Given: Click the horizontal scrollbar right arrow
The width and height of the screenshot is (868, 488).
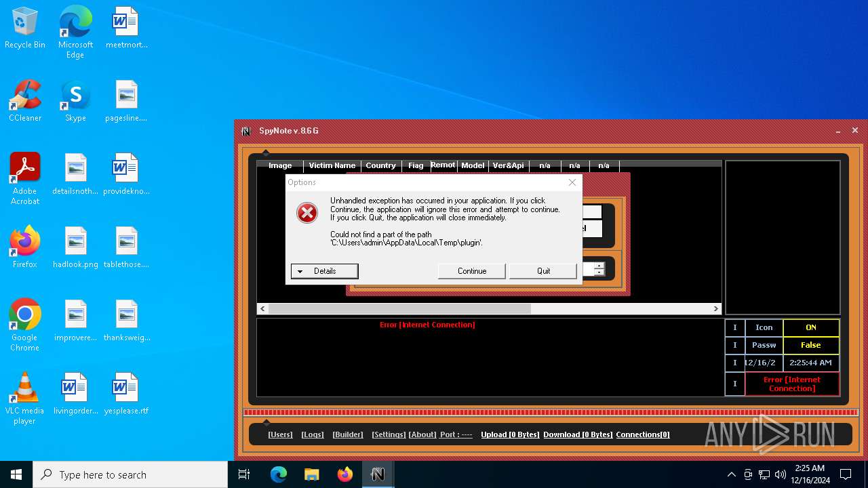Looking at the screenshot, I should pyautogui.click(x=715, y=308).
